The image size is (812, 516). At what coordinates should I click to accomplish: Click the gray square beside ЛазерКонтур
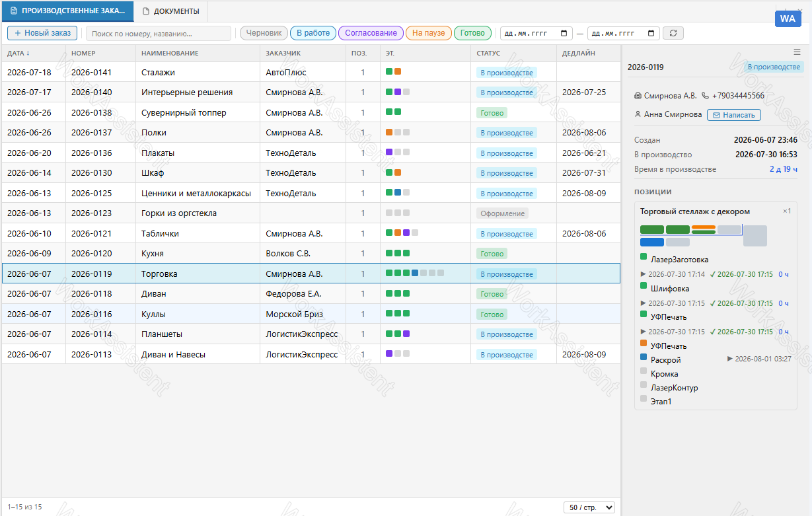644,385
